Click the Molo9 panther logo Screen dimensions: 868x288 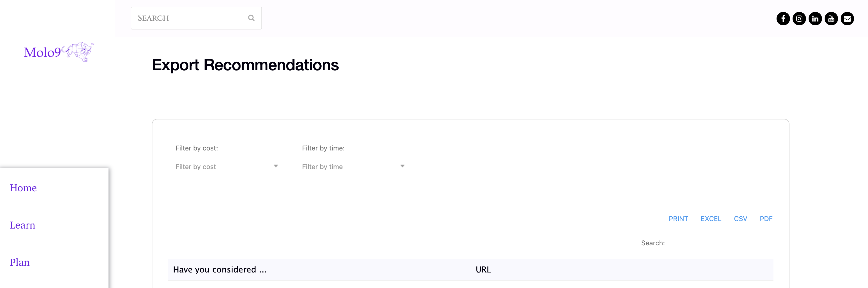tap(59, 52)
